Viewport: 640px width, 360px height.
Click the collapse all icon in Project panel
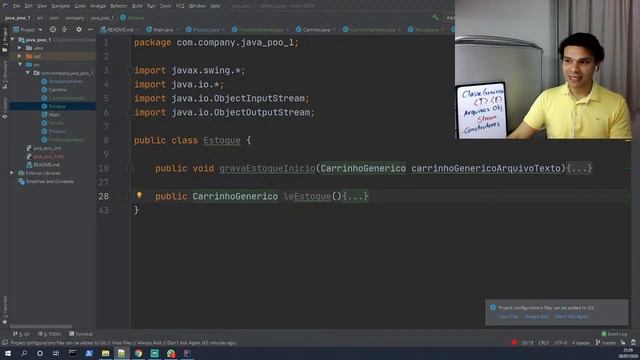(64, 29)
